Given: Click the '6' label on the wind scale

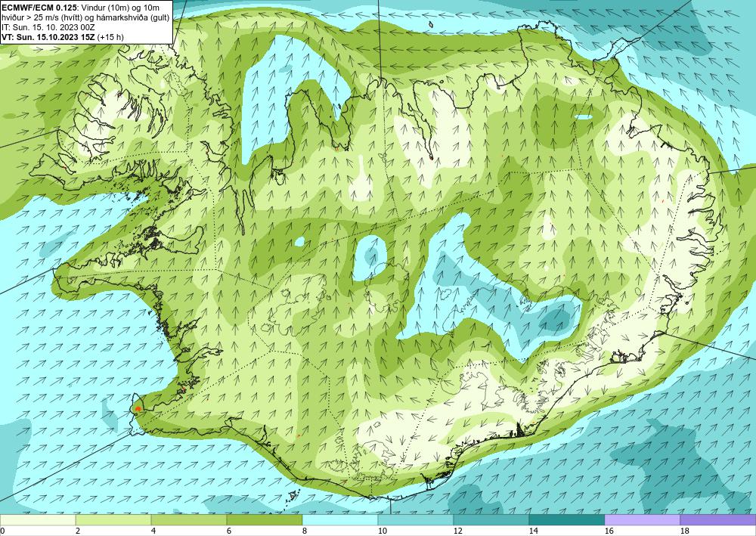Looking at the screenshot, I should [x=229, y=531].
